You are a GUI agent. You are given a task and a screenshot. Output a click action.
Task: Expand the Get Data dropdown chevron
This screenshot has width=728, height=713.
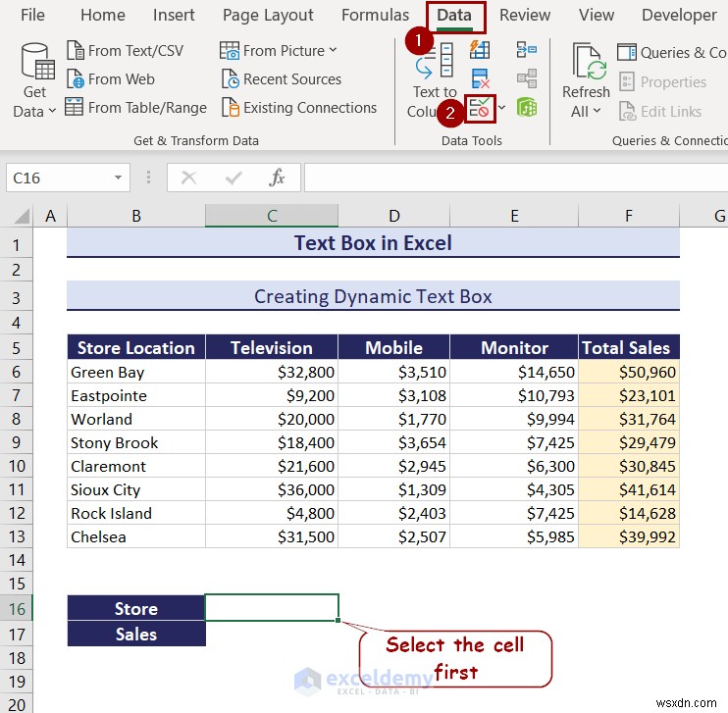[52, 111]
